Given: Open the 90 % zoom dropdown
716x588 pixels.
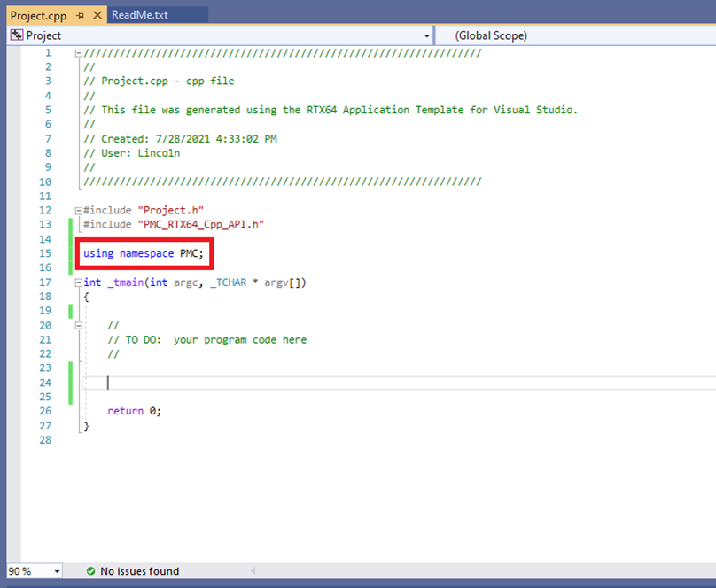Looking at the screenshot, I should click(x=57, y=571).
